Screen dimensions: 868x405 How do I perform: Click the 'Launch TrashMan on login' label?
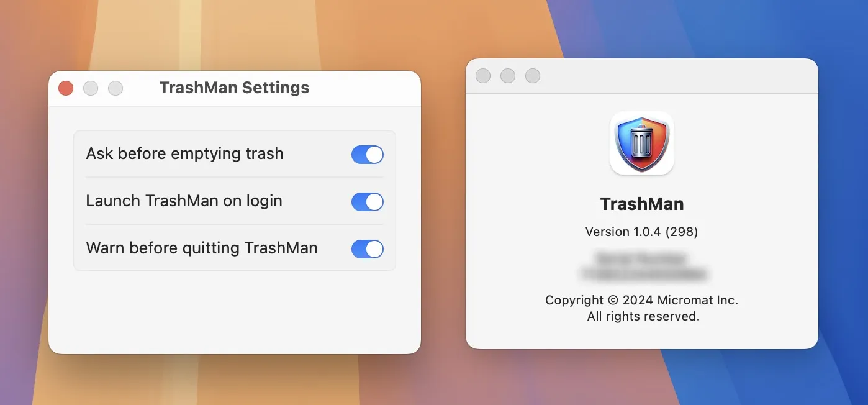[184, 201]
